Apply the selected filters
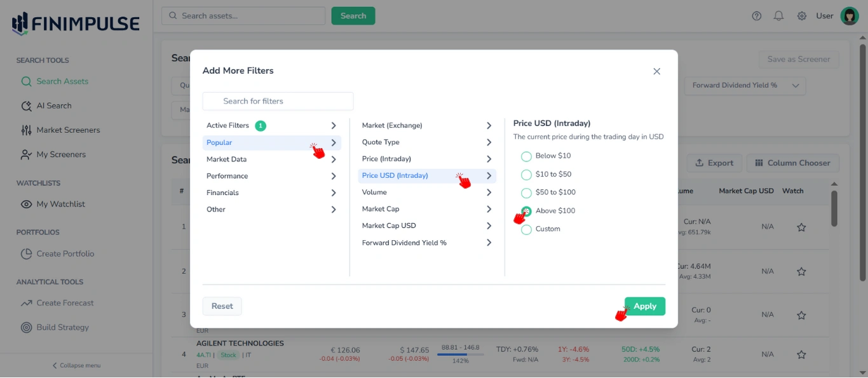Viewport: 868px width, 378px height. (644, 306)
